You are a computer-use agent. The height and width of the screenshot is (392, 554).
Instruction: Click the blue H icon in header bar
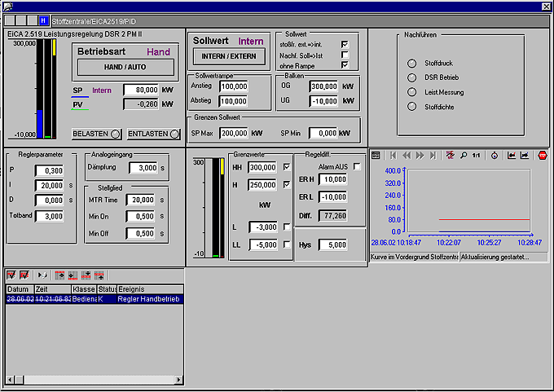[43, 21]
